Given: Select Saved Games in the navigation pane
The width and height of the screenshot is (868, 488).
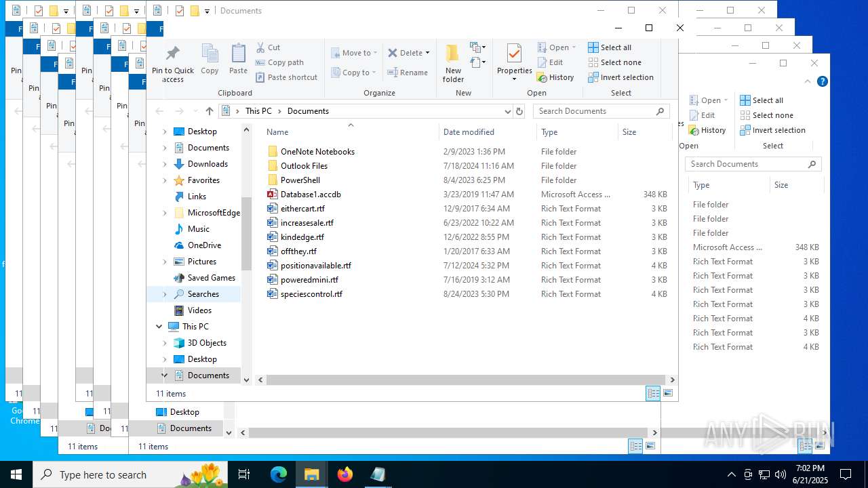Looking at the screenshot, I should 204,278.
